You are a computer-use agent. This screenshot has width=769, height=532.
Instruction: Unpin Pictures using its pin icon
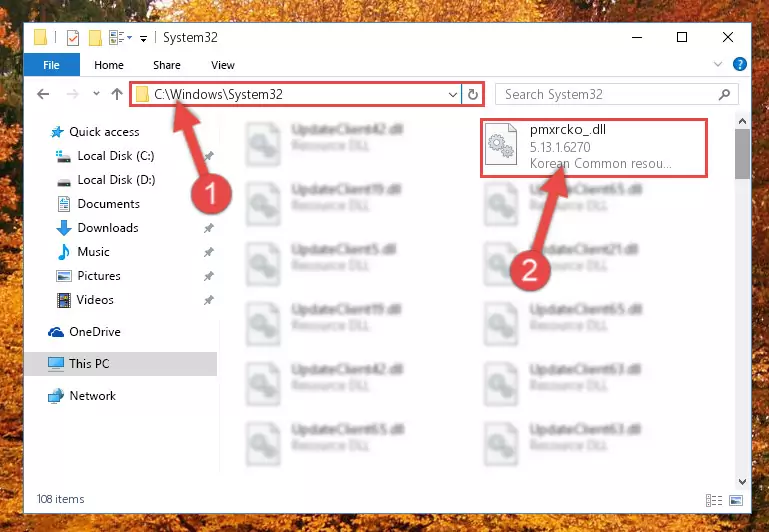[208, 276]
